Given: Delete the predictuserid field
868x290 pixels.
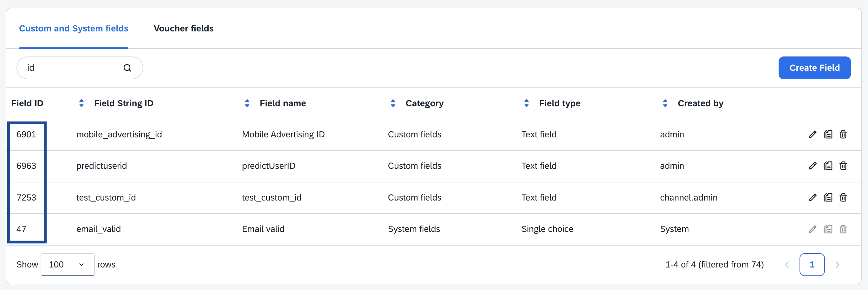Looking at the screenshot, I should click(x=843, y=166).
